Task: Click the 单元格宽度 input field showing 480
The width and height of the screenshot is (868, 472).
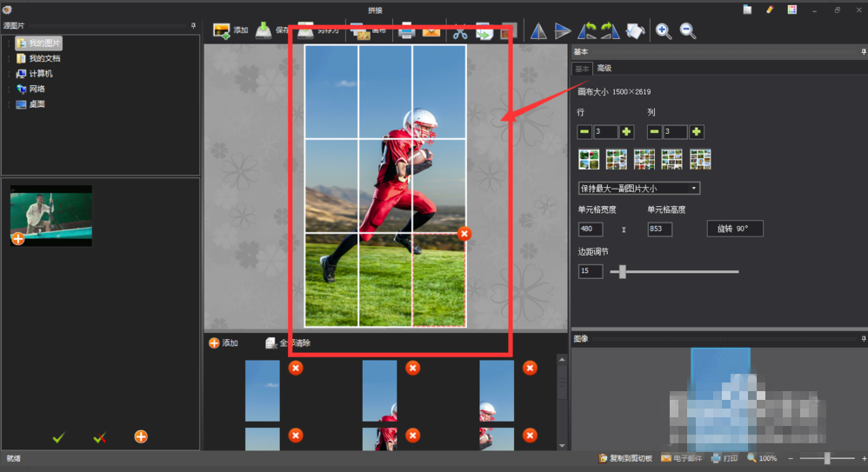Action: [591, 229]
